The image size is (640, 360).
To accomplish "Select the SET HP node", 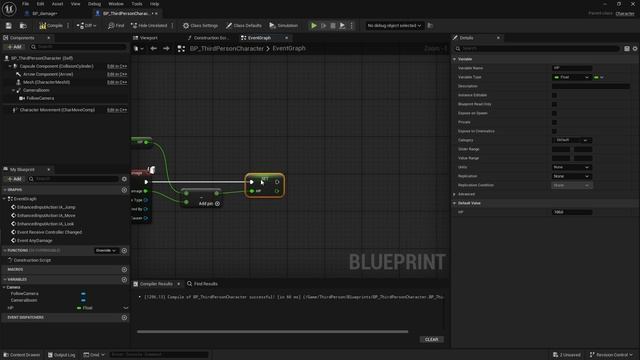I will [264, 186].
